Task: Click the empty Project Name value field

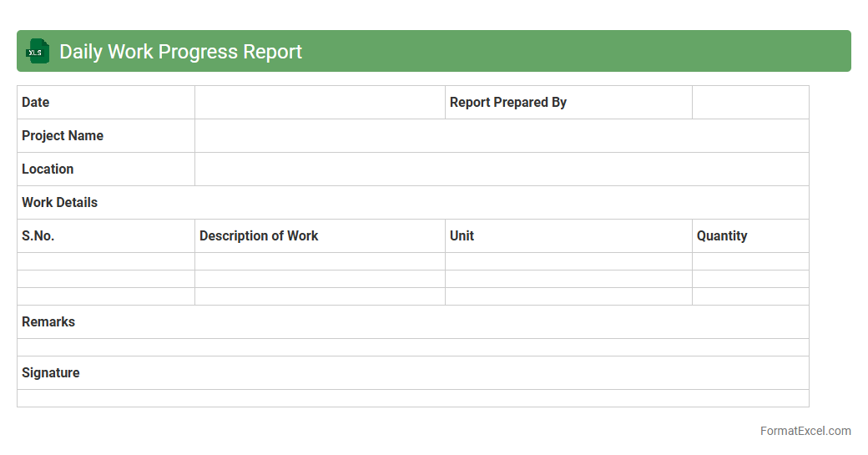Action: point(501,136)
